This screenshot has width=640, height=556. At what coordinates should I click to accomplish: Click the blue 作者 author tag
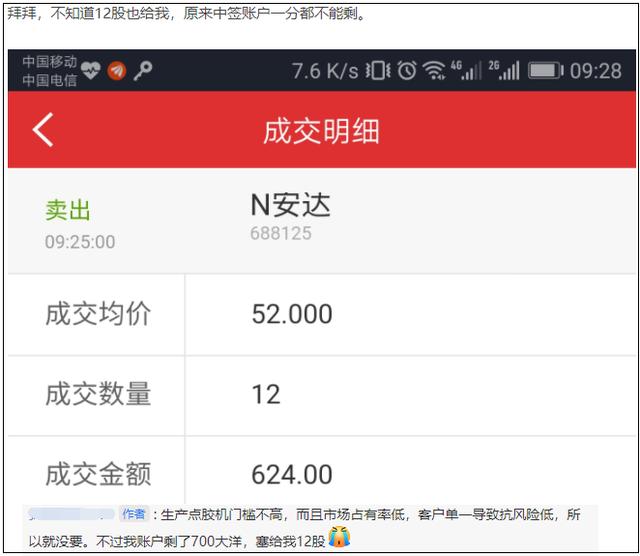(x=134, y=514)
